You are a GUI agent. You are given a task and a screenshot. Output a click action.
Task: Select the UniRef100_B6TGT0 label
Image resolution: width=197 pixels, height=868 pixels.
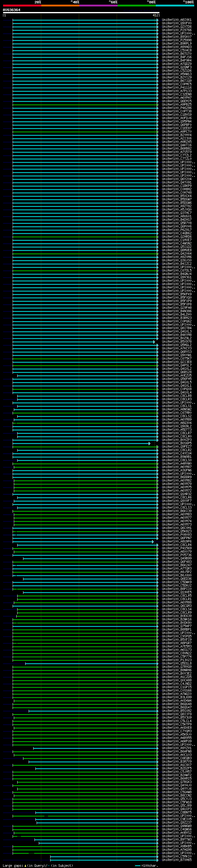tap(176, 54)
